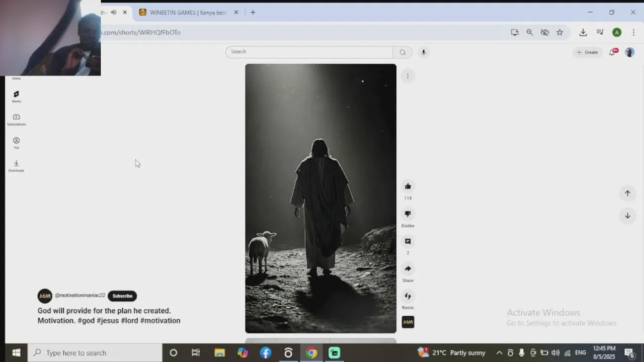The image size is (644, 362).
Task: Open YouTube account avatar menu
Action: (x=629, y=52)
